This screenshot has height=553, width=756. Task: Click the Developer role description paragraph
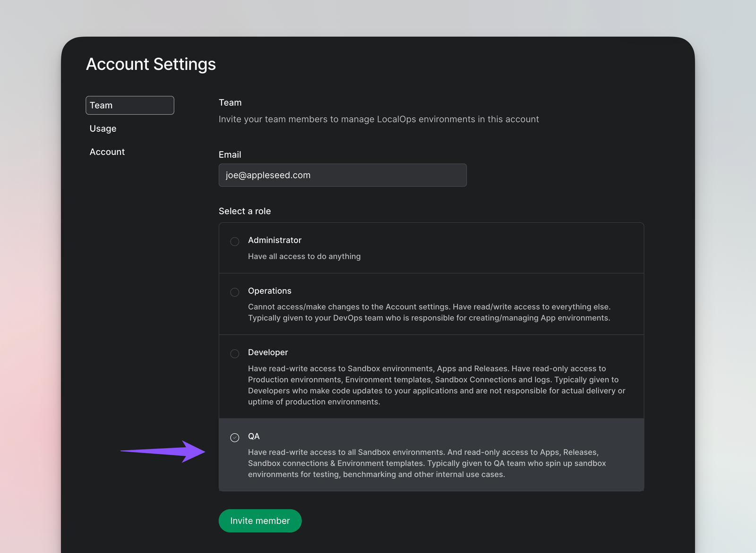tap(437, 385)
